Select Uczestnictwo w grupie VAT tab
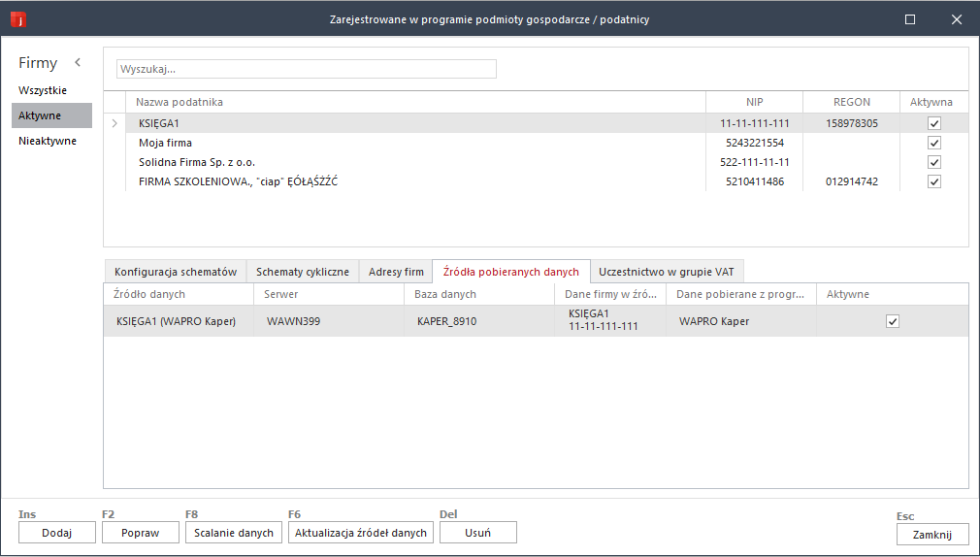980x557 pixels. [666, 272]
